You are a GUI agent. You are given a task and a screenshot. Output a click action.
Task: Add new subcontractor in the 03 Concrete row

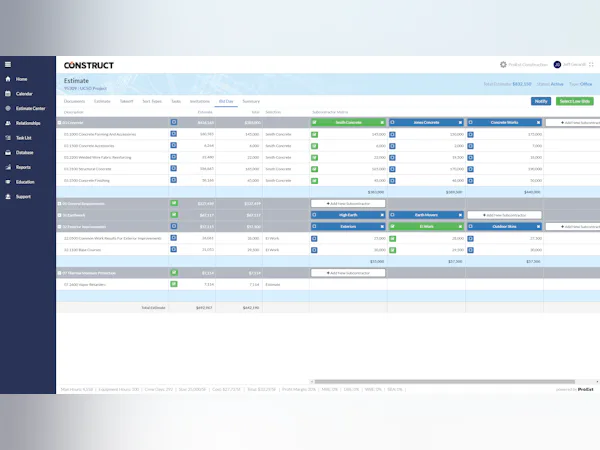(572, 122)
